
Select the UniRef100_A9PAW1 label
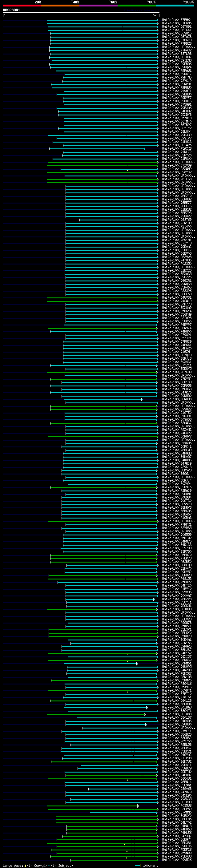click(176, 71)
